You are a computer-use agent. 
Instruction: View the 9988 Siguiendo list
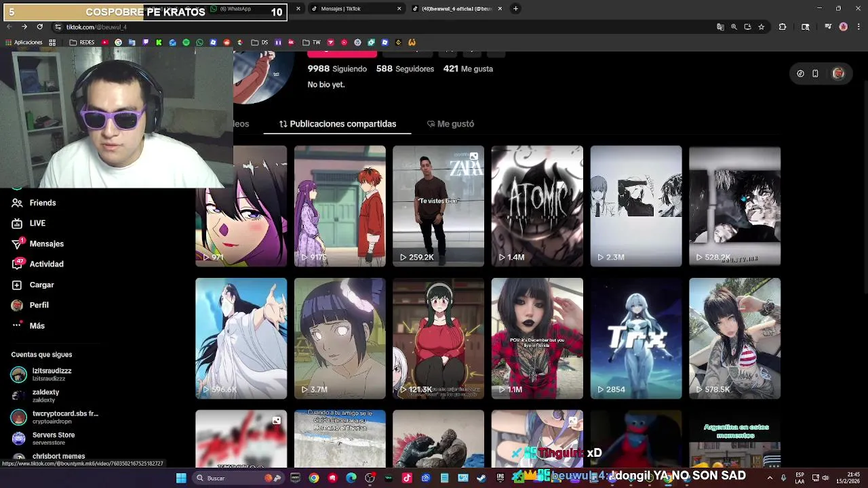pyautogui.click(x=337, y=68)
